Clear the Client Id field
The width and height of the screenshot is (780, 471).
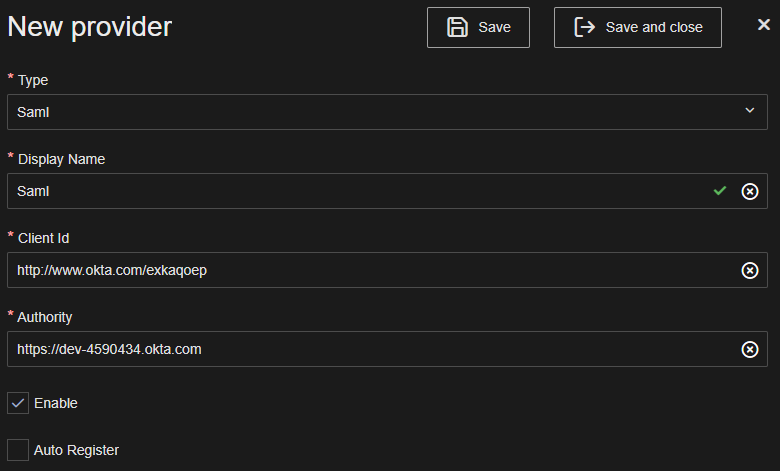click(749, 270)
